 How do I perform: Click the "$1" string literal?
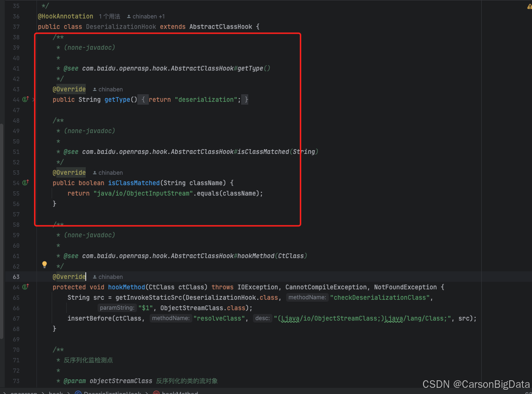click(x=145, y=308)
